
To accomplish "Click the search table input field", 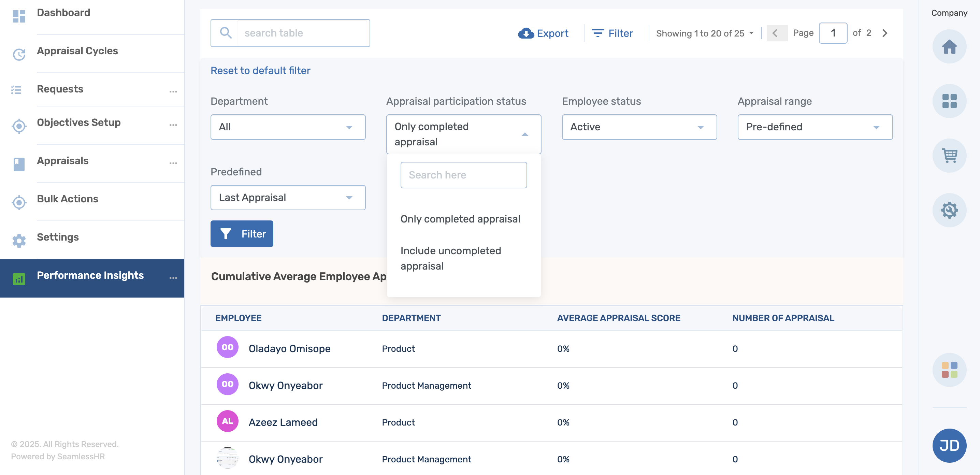I will 302,33.
